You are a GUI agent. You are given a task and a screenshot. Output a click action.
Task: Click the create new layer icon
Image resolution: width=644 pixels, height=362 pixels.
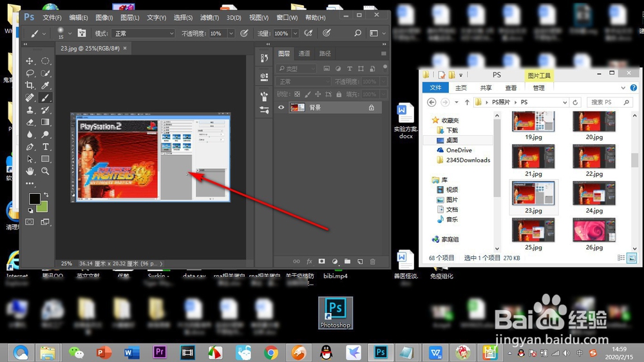[x=360, y=262]
